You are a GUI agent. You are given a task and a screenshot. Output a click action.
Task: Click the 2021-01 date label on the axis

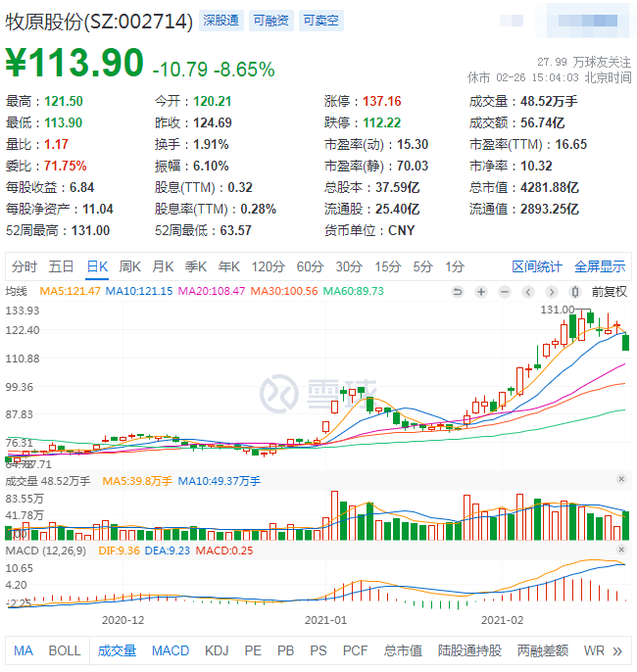[325, 620]
